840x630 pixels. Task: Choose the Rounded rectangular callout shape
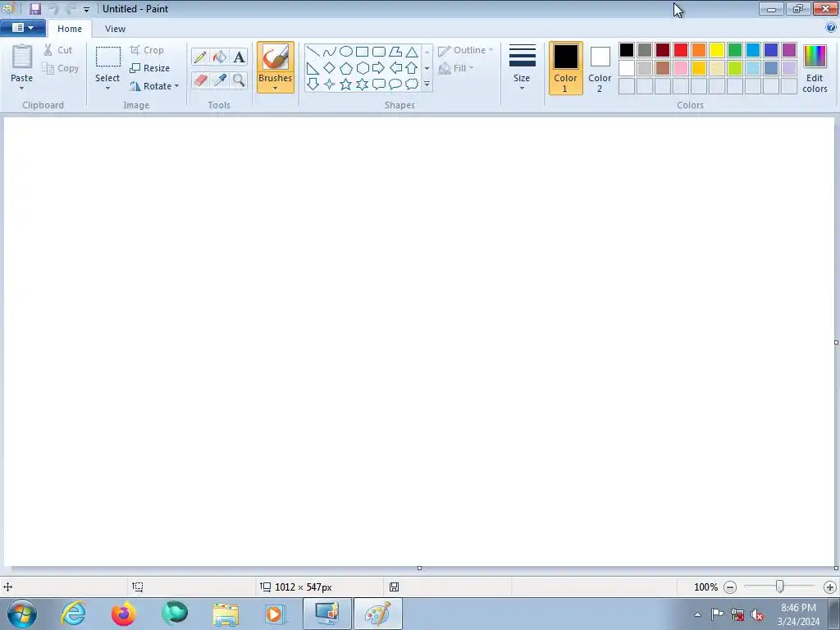coord(379,84)
